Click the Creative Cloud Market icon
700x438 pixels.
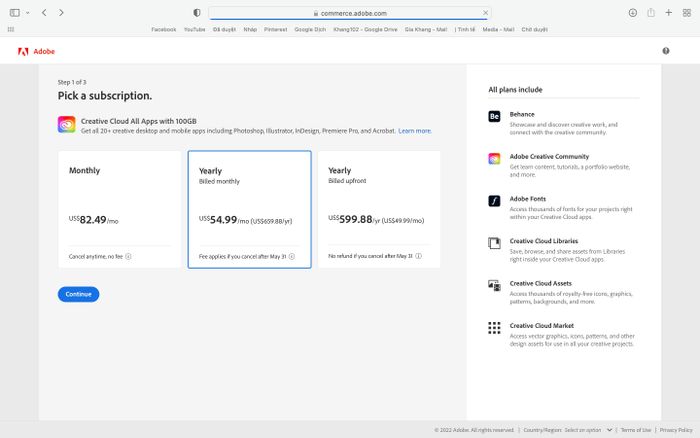point(494,328)
